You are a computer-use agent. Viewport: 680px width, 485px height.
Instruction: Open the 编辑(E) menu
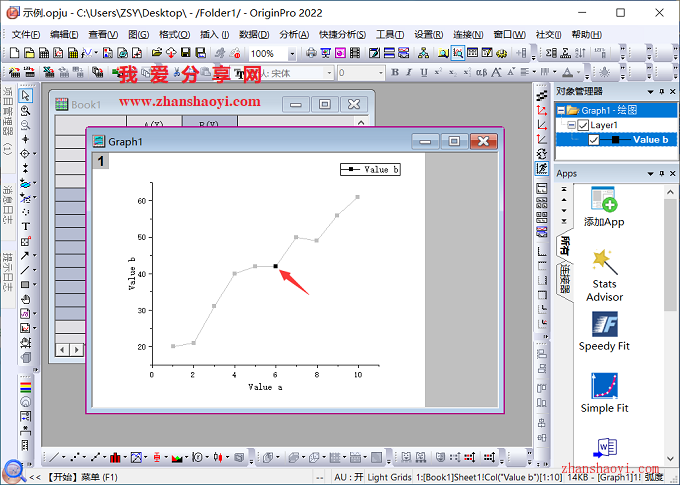[64, 35]
